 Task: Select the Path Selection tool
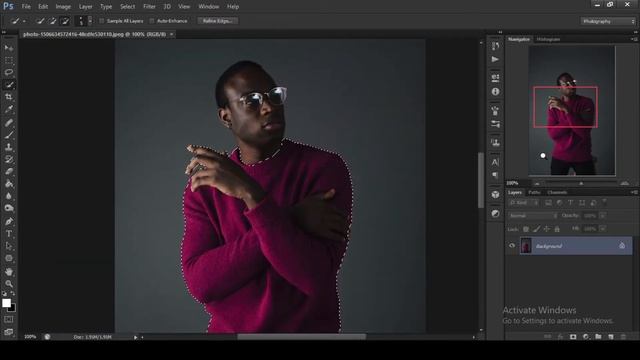click(9, 246)
